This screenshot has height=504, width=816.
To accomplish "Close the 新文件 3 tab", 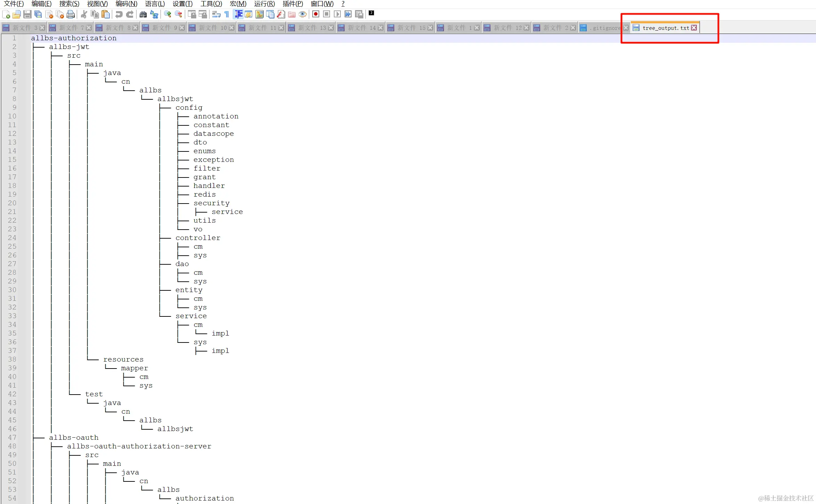I will tap(42, 28).
